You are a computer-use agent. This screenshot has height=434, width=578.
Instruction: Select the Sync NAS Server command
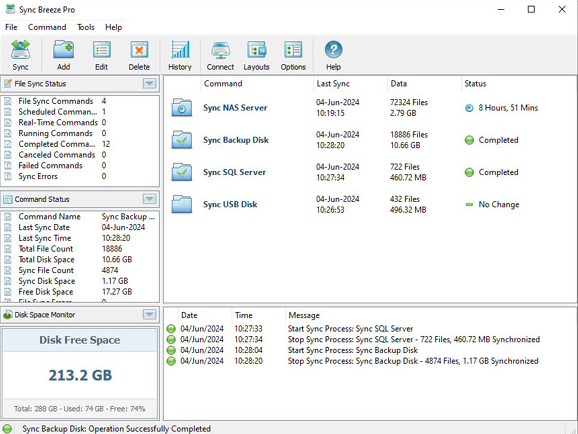(x=235, y=108)
